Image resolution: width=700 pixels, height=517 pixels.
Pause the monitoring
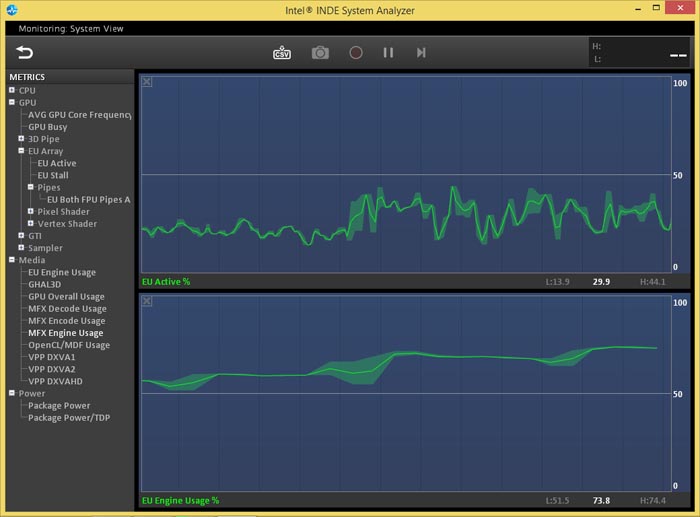(388, 52)
